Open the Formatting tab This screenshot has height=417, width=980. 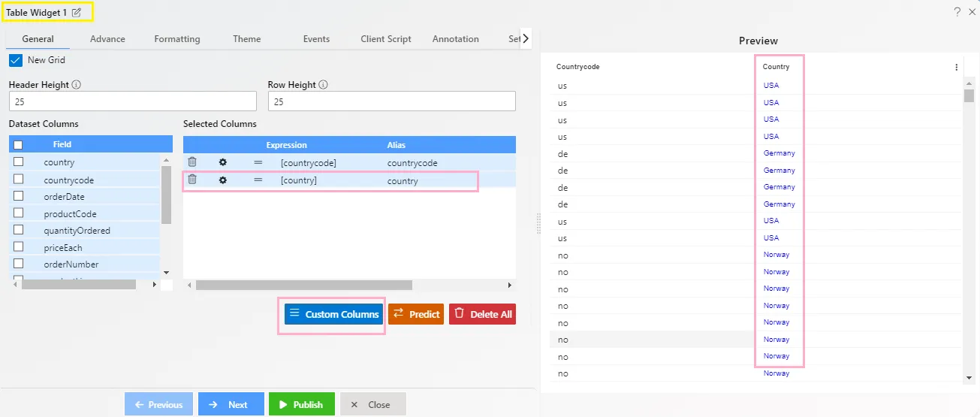coord(177,39)
